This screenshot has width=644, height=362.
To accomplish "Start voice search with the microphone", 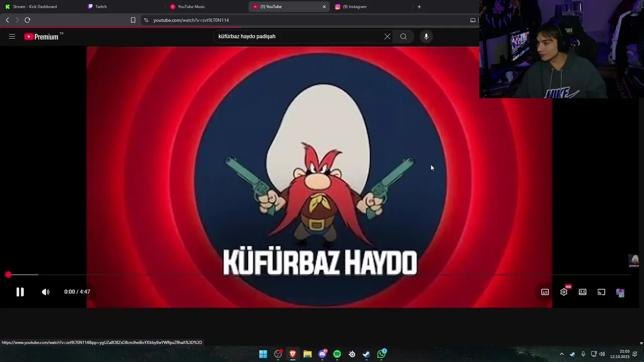I will click(426, 36).
